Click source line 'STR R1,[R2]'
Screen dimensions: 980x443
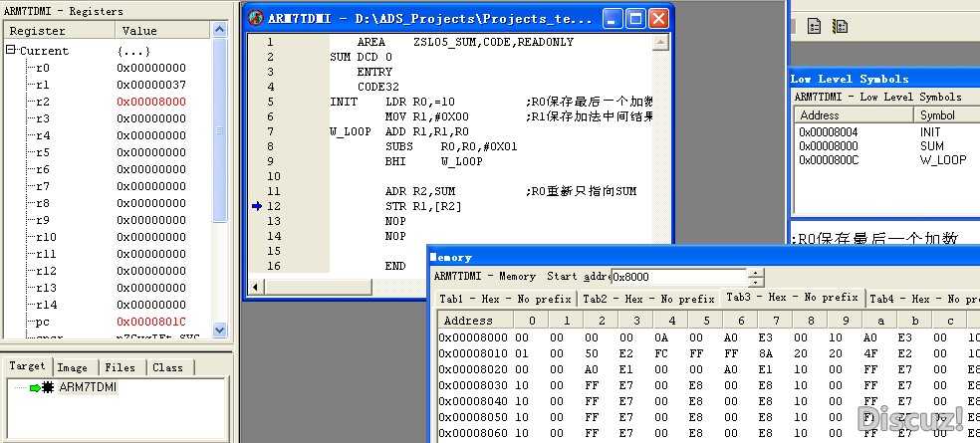423,206
